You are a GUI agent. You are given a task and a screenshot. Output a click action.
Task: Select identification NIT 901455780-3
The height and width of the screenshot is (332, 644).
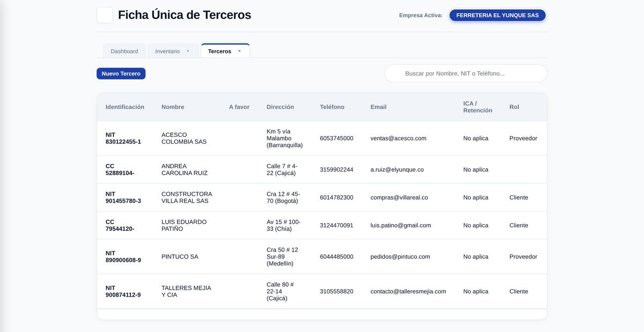[123, 197]
